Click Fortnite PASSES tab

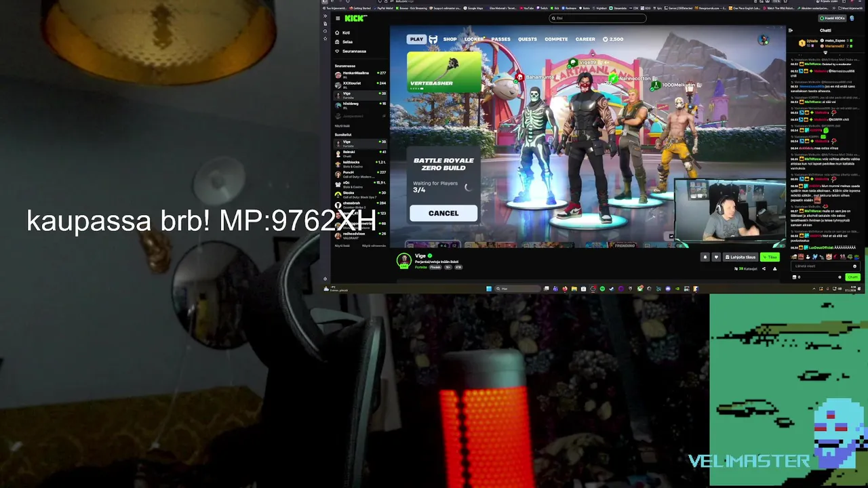point(500,39)
